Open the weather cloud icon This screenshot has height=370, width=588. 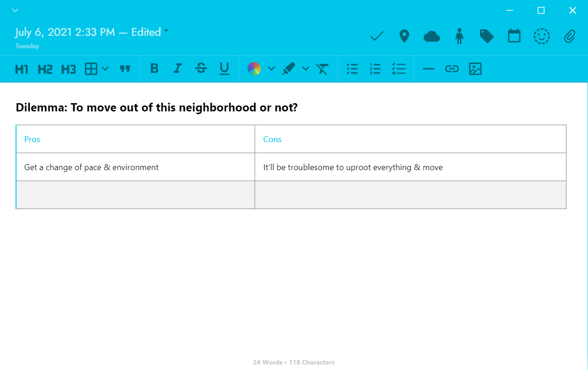pos(432,36)
